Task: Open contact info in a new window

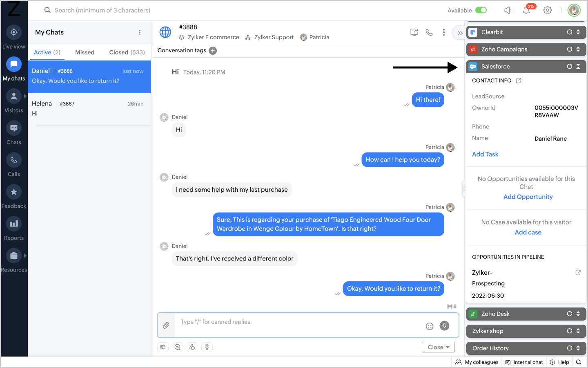Action: (518, 81)
